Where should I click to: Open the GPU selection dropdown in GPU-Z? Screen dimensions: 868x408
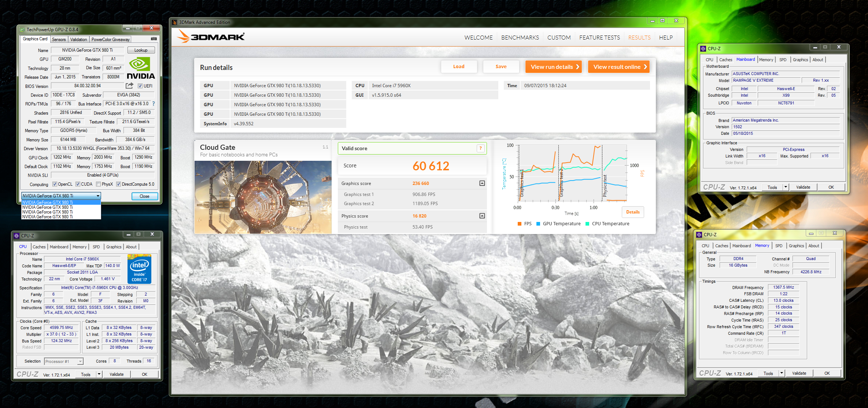click(61, 196)
